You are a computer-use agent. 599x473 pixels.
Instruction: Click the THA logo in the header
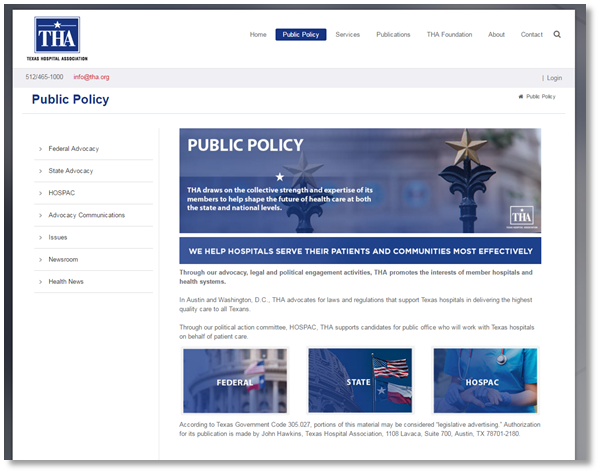(x=57, y=39)
